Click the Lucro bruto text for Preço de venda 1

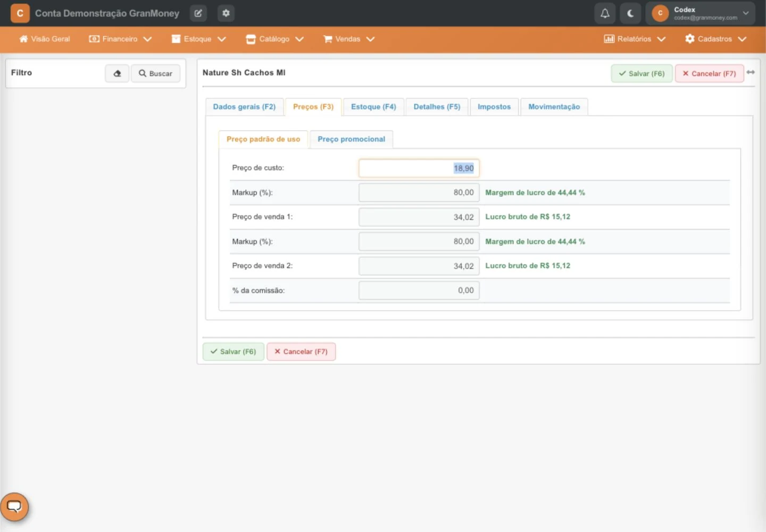(x=528, y=217)
